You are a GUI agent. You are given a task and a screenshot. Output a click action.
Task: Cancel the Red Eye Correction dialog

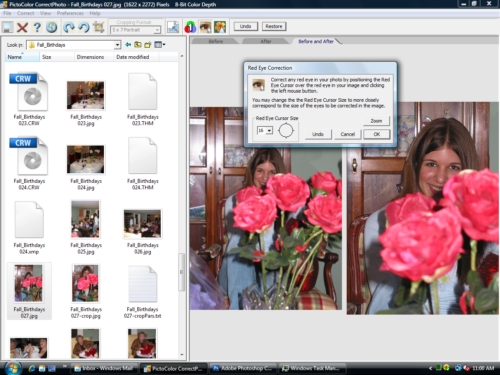pyautogui.click(x=348, y=134)
